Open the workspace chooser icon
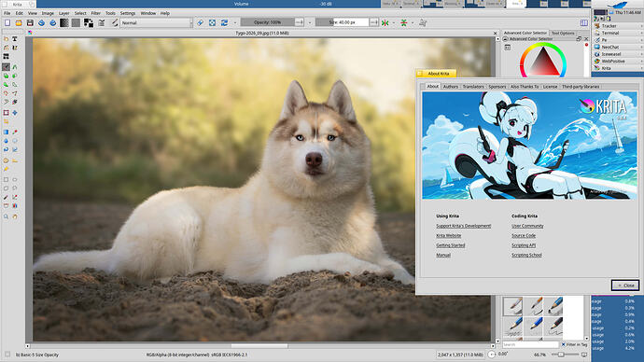Screen dimensions: 644x362 coord(584,22)
